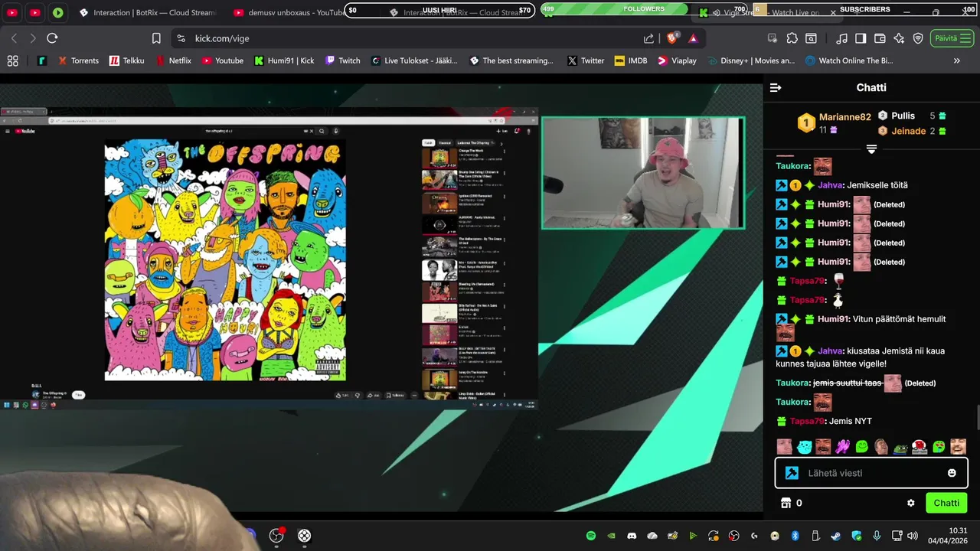Screen dimensions: 980x551
Task: Collapse the chat panel with arrow icon
Action: tap(776, 87)
